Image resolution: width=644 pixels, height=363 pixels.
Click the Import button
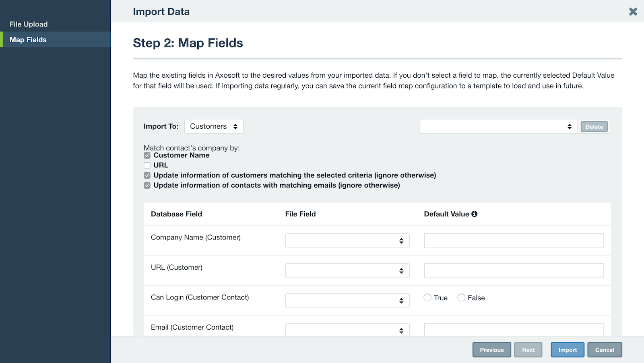click(568, 350)
